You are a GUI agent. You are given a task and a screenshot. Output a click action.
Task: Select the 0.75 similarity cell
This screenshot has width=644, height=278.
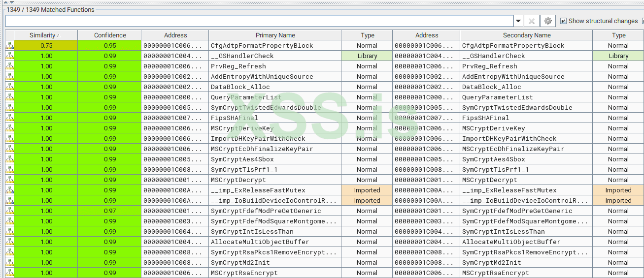(46, 46)
